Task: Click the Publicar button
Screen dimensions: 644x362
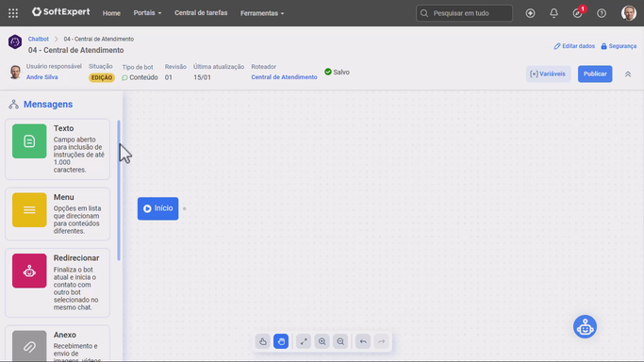Action: point(595,74)
